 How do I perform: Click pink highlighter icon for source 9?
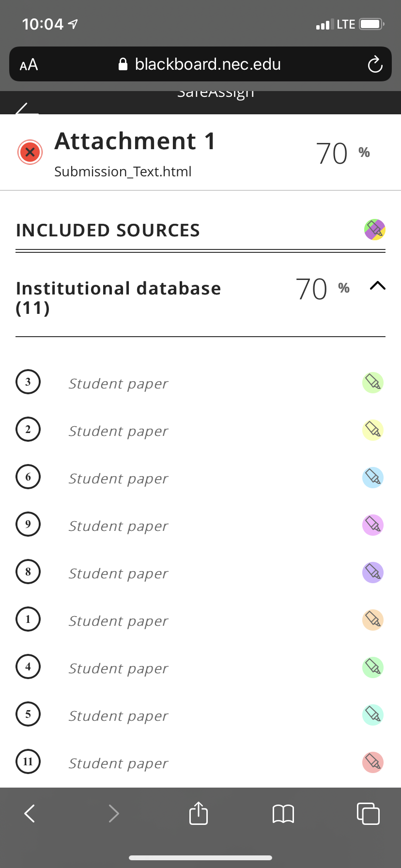[373, 525]
